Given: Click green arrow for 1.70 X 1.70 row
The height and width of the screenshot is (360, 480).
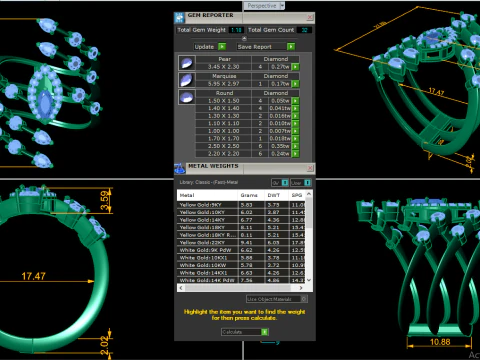Looking at the screenshot, I should coord(295,139).
